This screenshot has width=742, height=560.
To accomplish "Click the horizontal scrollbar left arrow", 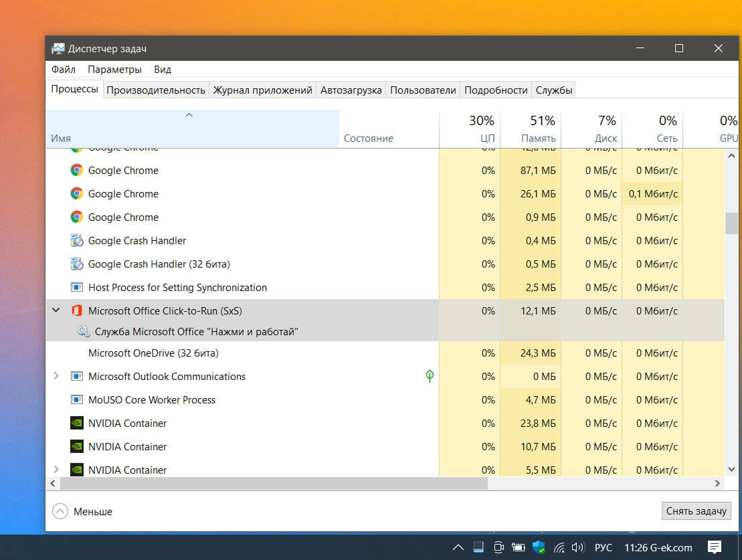I will click(53, 483).
